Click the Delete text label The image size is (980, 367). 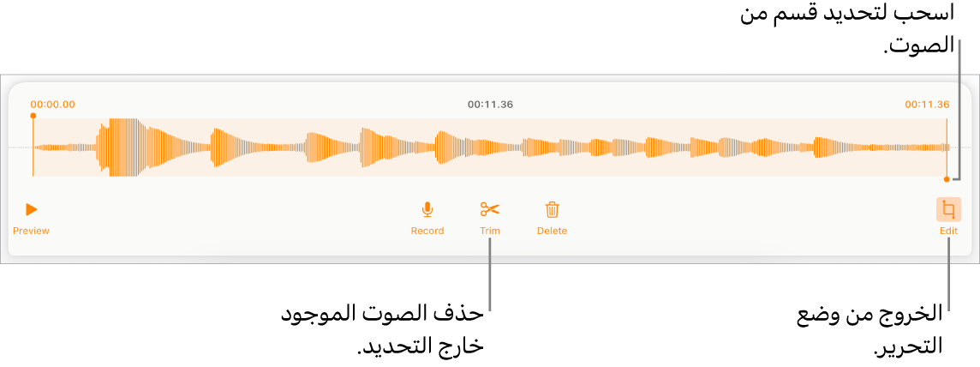(x=553, y=231)
